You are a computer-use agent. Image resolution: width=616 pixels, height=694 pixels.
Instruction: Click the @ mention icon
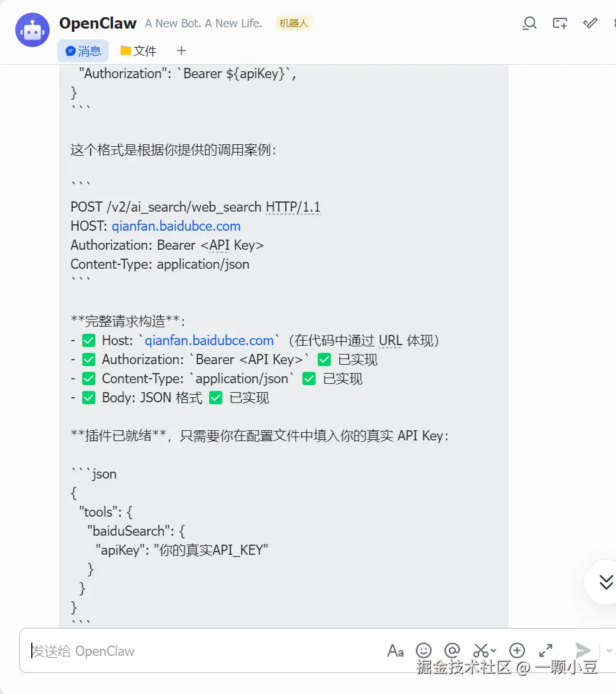click(x=452, y=650)
